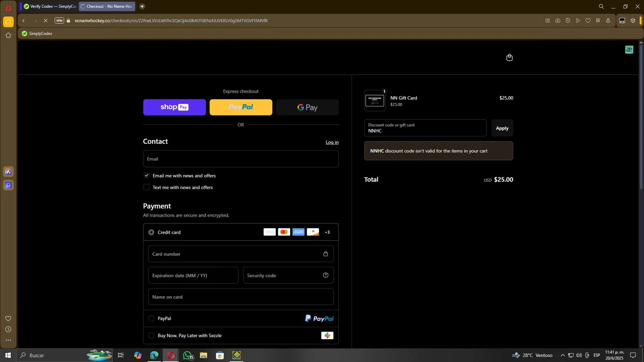Image resolution: width=644 pixels, height=362 pixels.
Task: Open Easy Setup menu icon
Action: [598, 21]
